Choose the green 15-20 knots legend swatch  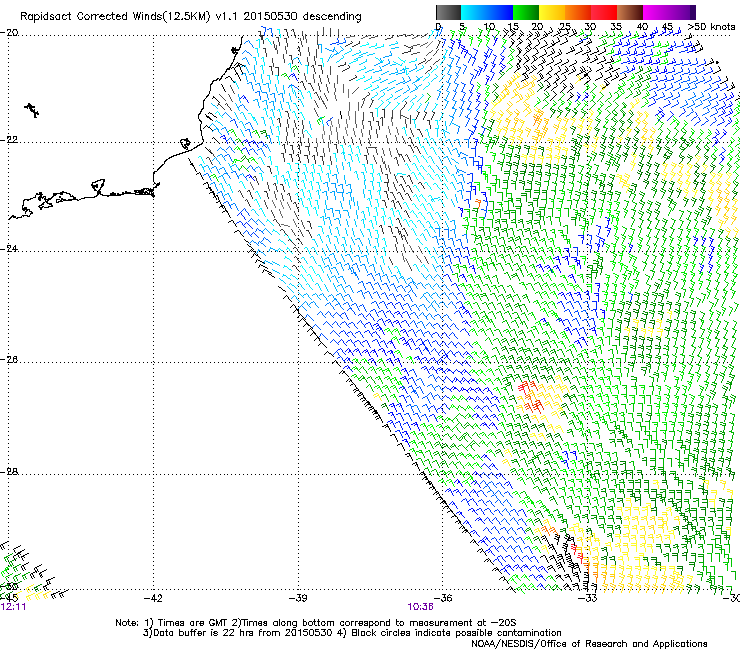click(x=526, y=12)
